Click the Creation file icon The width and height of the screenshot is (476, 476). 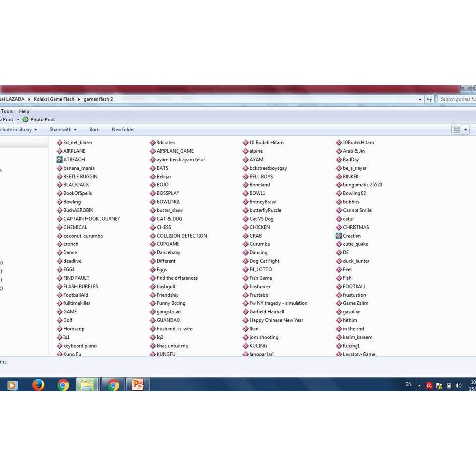coord(339,236)
